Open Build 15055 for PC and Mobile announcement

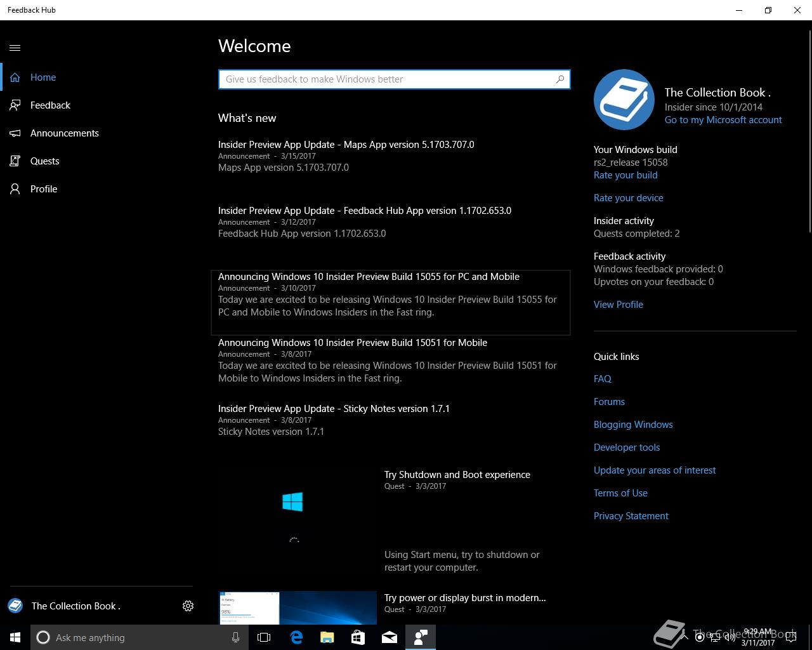point(391,302)
